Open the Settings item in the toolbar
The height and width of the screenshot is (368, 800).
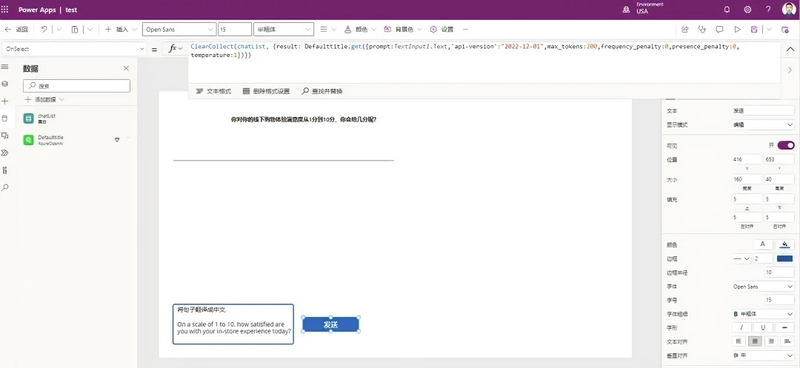pos(442,30)
